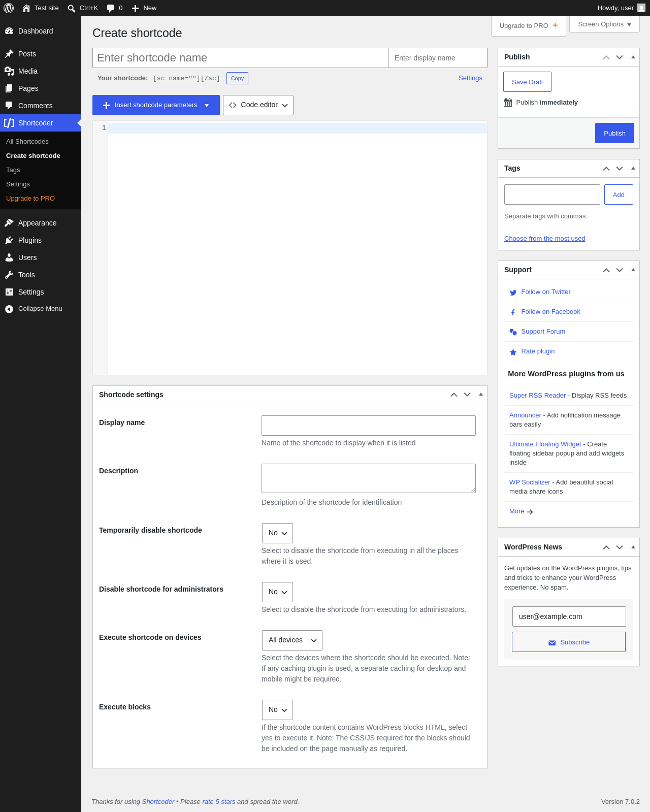This screenshot has width=650, height=812.
Task: Collapse Shortcode settings panel triangle
Action: point(481,395)
